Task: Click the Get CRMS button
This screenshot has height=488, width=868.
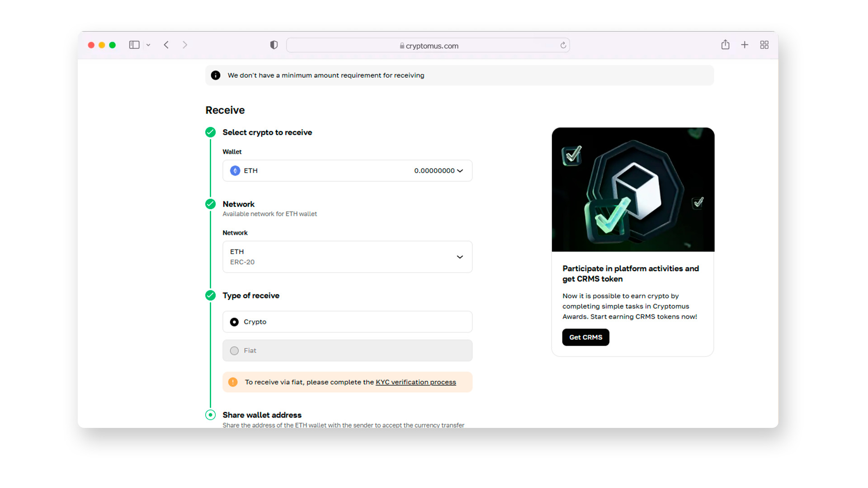Action: [x=585, y=337]
